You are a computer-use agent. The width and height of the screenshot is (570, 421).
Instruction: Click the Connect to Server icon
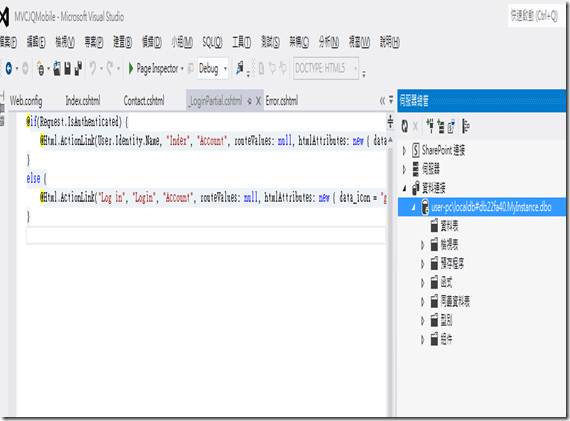[441, 126]
